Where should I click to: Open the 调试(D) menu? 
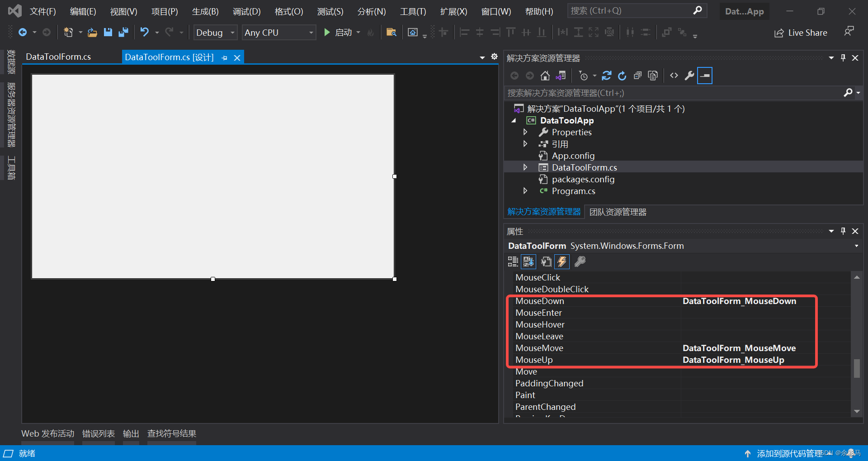tap(246, 11)
